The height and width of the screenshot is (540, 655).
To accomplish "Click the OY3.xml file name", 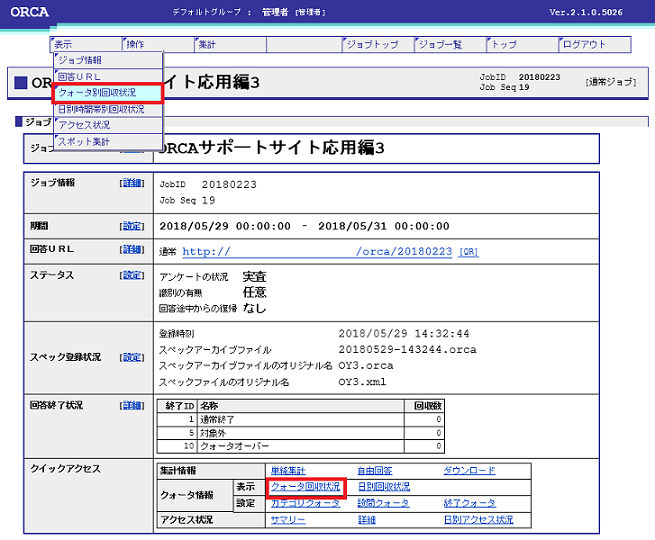I will (362, 382).
